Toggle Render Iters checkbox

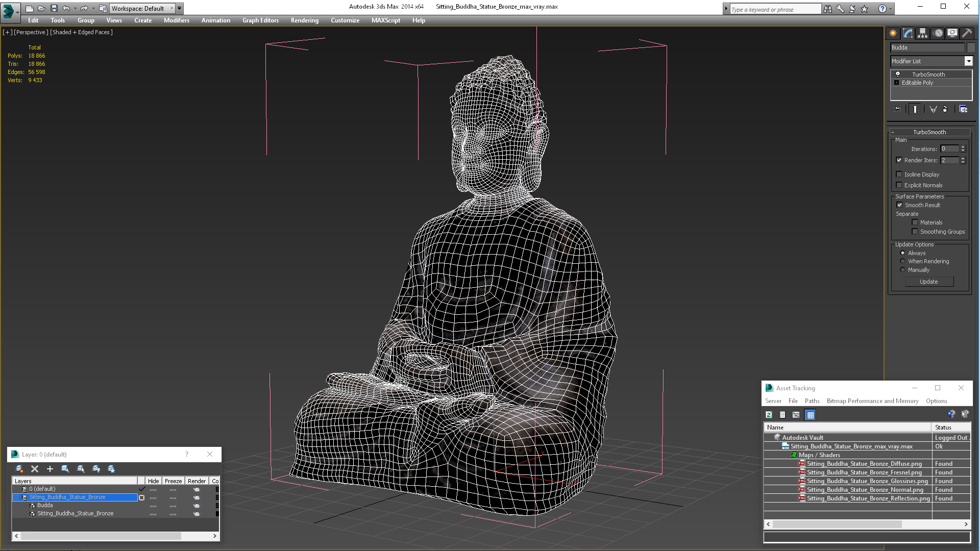tap(899, 160)
